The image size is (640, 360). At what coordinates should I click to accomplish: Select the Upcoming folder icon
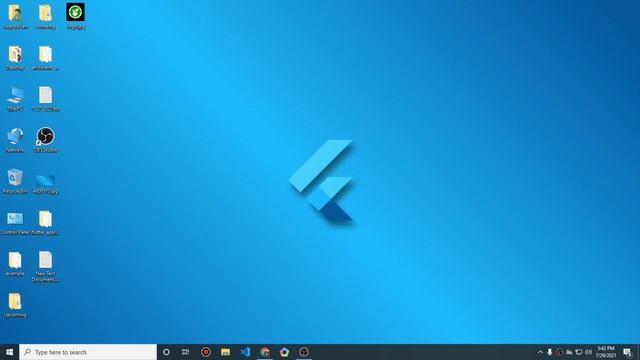(15, 304)
